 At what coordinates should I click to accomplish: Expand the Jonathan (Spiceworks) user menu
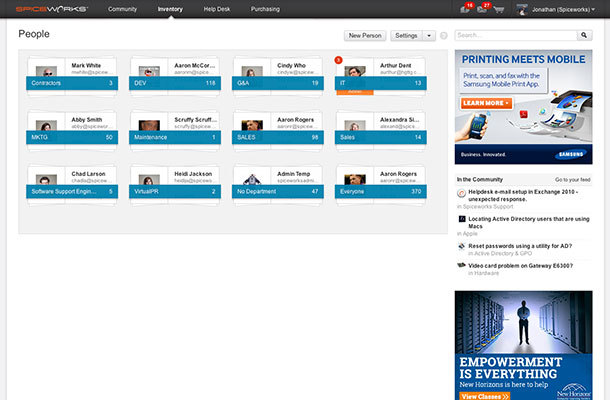[563, 9]
